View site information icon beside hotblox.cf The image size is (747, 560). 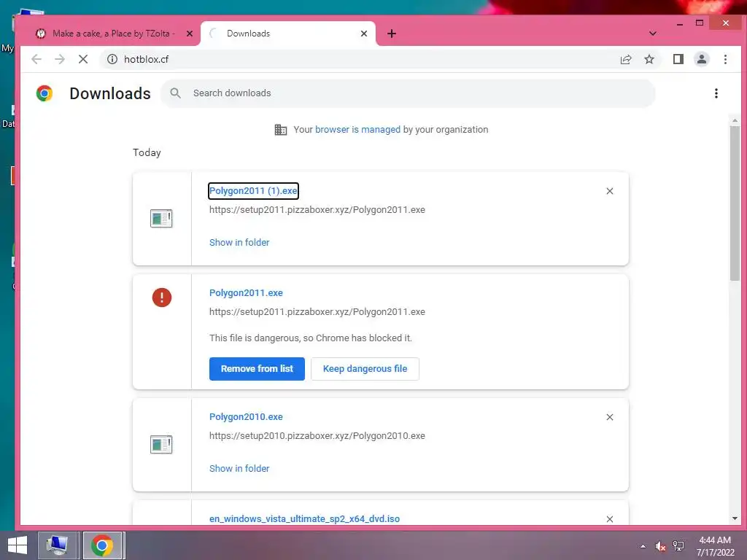pyautogui.click(x=112, y=59)
